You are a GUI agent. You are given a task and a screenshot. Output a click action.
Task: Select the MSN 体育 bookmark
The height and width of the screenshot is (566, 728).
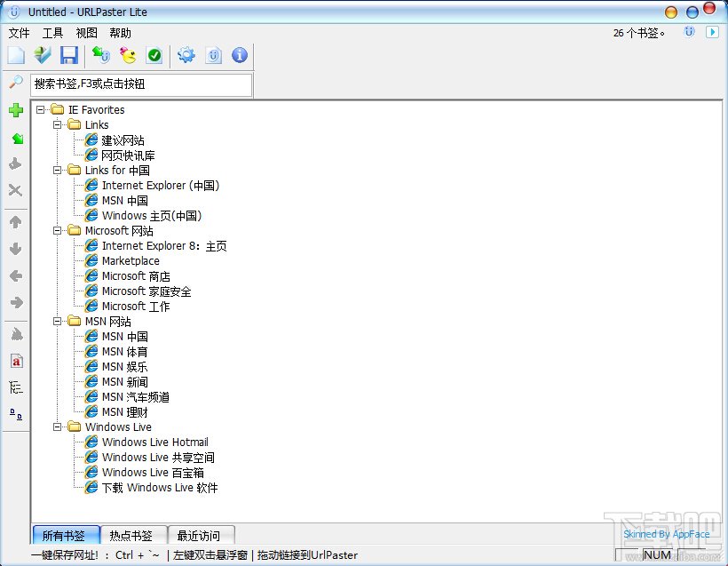pyautogui.click(x=124, y=352)
